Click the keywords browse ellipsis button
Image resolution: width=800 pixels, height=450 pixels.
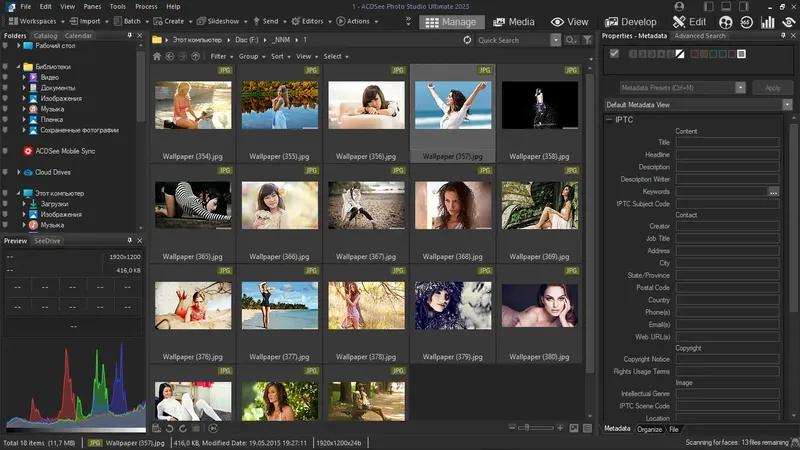773,191
